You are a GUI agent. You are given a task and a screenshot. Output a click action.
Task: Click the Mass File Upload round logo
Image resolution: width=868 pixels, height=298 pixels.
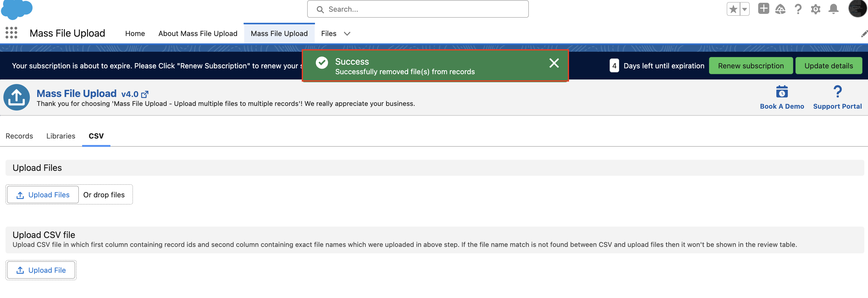17,97
